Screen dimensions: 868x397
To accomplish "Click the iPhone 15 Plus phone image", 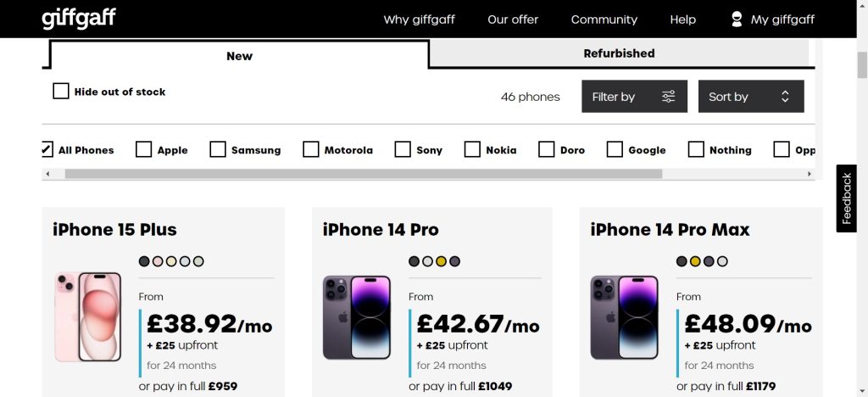I will 88,316.
